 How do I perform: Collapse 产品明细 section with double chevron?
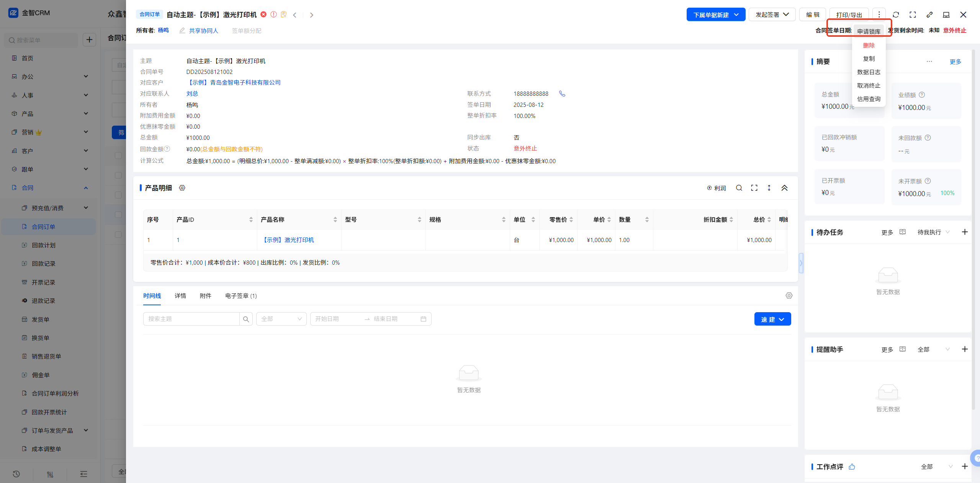(x=784, y=188)
